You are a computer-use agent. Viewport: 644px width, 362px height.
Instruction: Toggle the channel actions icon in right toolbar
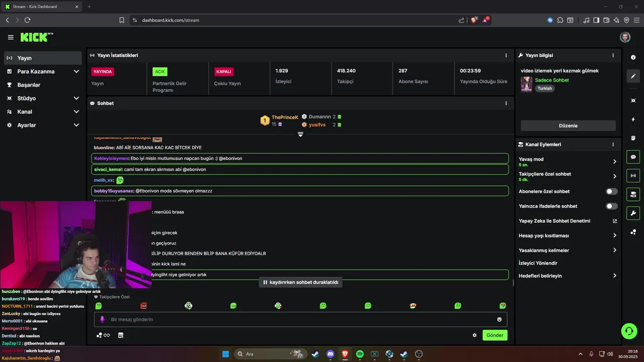633,194
